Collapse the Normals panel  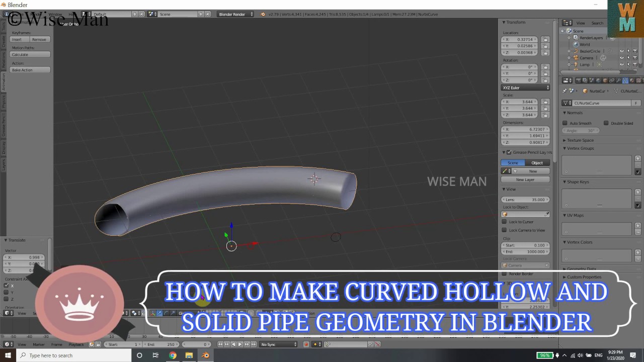click(565, 113)
